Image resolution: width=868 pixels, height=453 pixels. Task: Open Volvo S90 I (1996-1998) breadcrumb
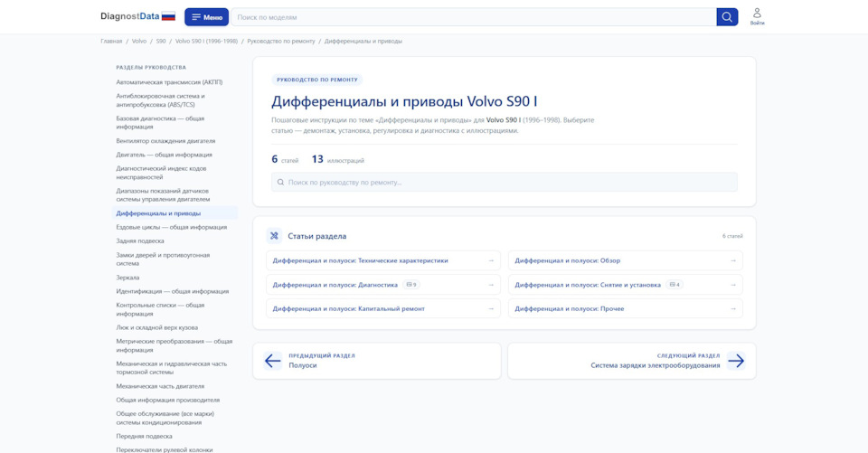(x=206, y=41)
